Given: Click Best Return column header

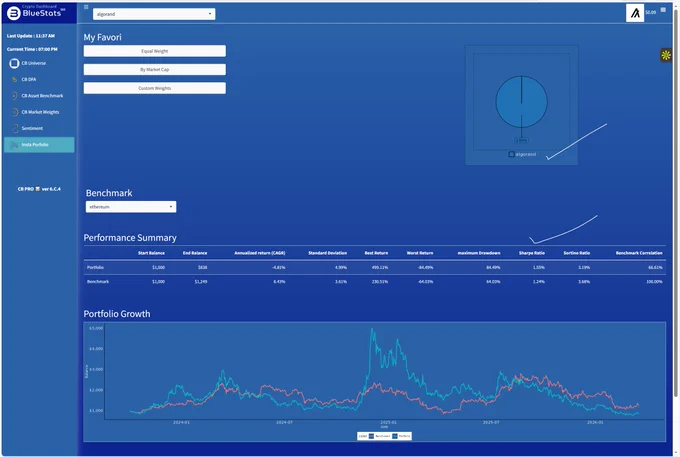Looking at the screenshot, I should tap(376, 253).
